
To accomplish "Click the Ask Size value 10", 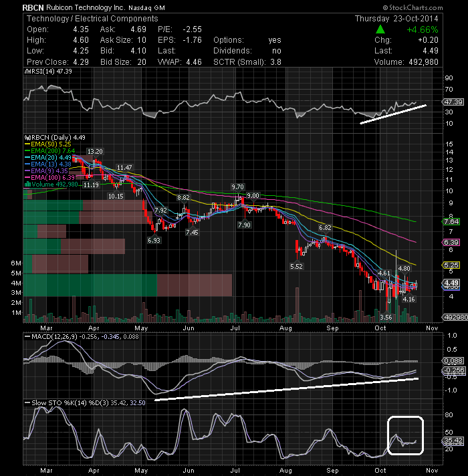I will (142, 40).
